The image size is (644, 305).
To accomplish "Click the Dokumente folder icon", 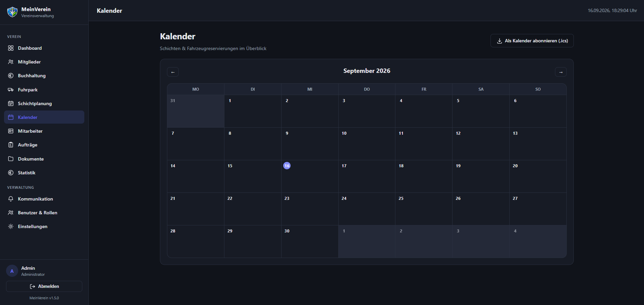I will [11, 159].
